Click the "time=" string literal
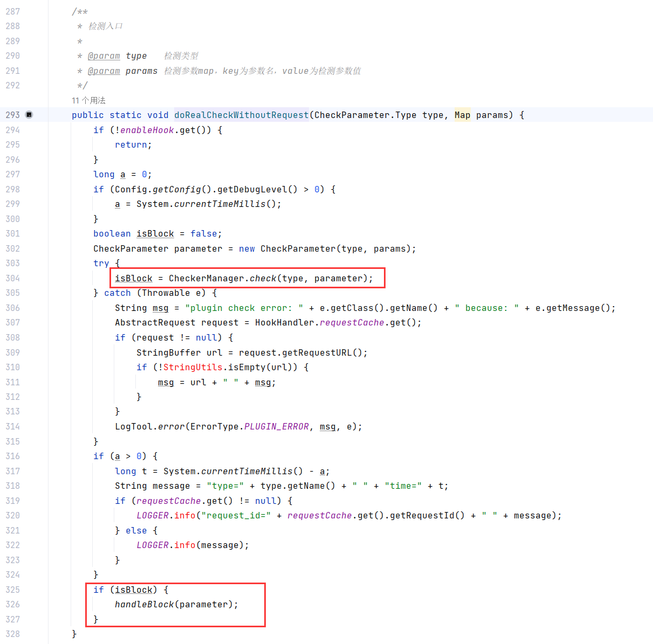The image size is (653, 644). pos(403,486)
